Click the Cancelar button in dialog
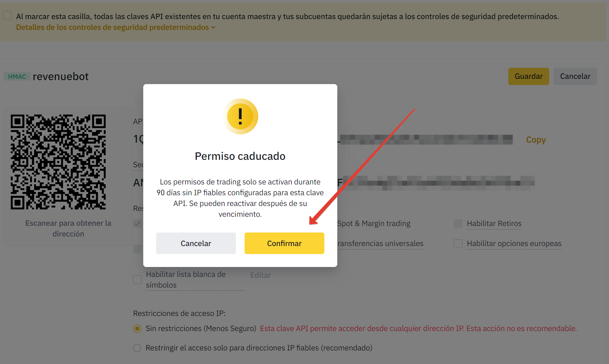The height and width of the screenshot is (364, 609). coord(196,243)
